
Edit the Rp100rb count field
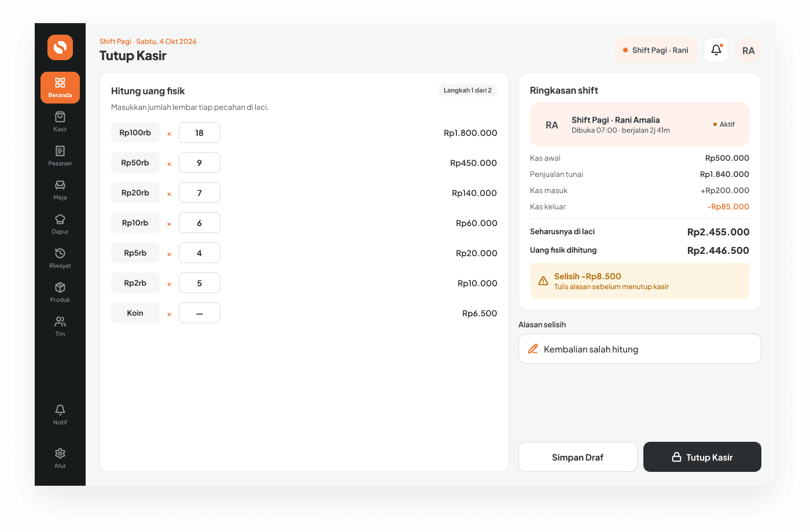200,132
